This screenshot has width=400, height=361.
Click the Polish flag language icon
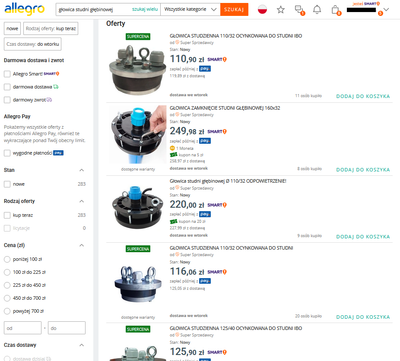[x=263, y=10]
